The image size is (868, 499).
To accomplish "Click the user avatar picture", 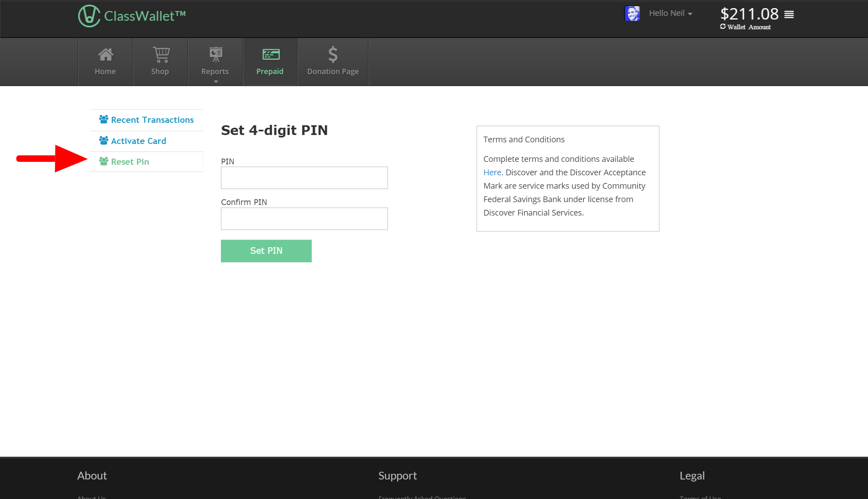I will pos(632,13).
